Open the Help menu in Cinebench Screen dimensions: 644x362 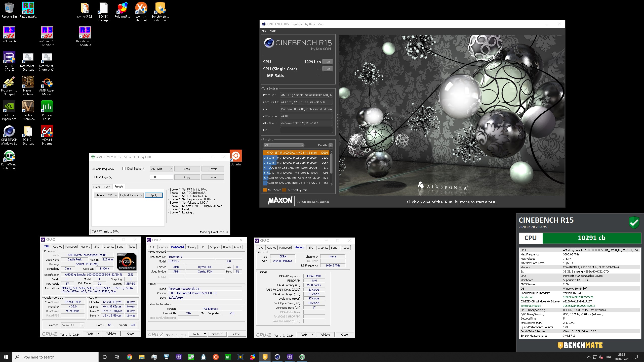pos(272,31)
